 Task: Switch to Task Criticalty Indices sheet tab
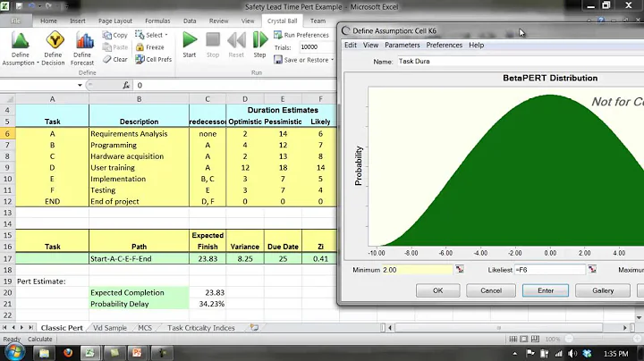coord(201,328)
